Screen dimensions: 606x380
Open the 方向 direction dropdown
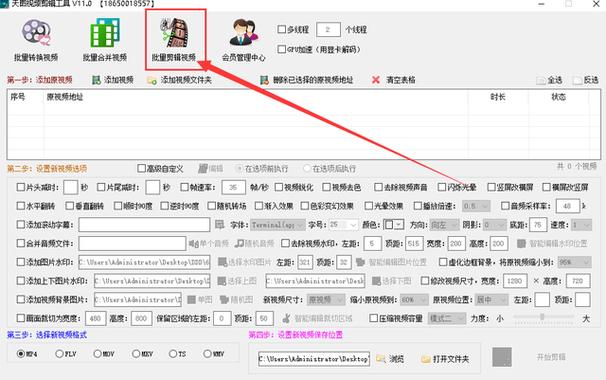444,225
